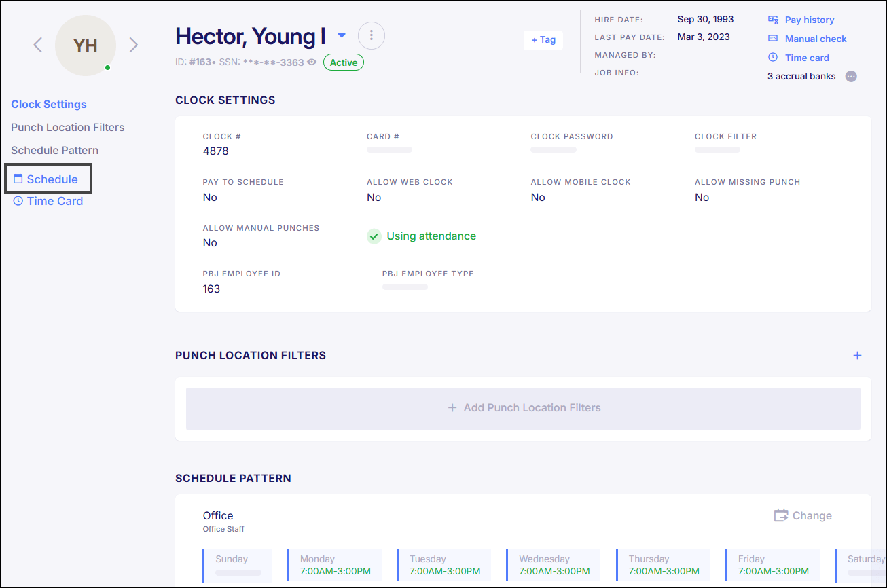The height and width of the screenshot is (588, 887).
Task: Click the sidebar Time Card clock icon
Action: (18, 201)
